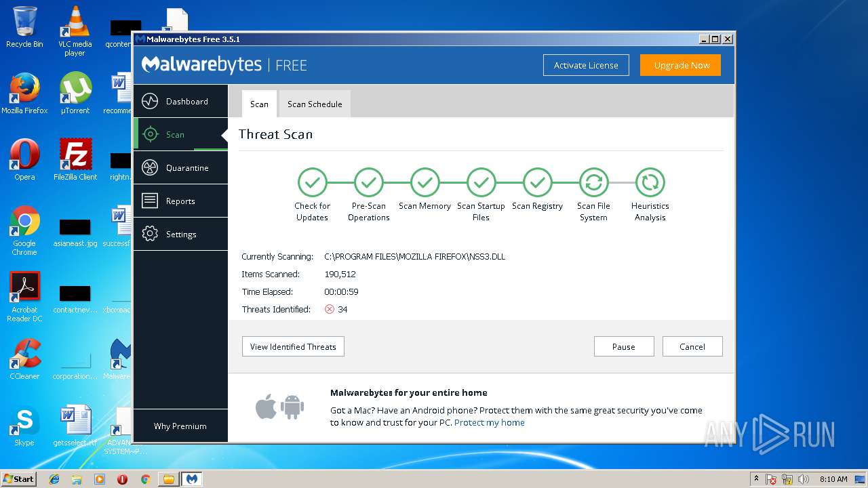The height and width of the screenshot is (488, 868).
Task: Select the Skype desktop shortcut
Action: (x=24, y=426)
